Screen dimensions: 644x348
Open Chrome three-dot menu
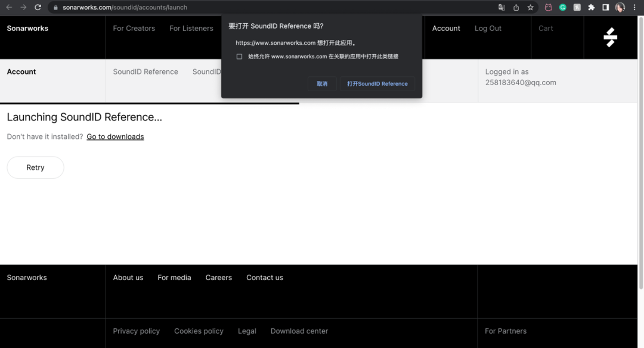(x=634, y=7)
